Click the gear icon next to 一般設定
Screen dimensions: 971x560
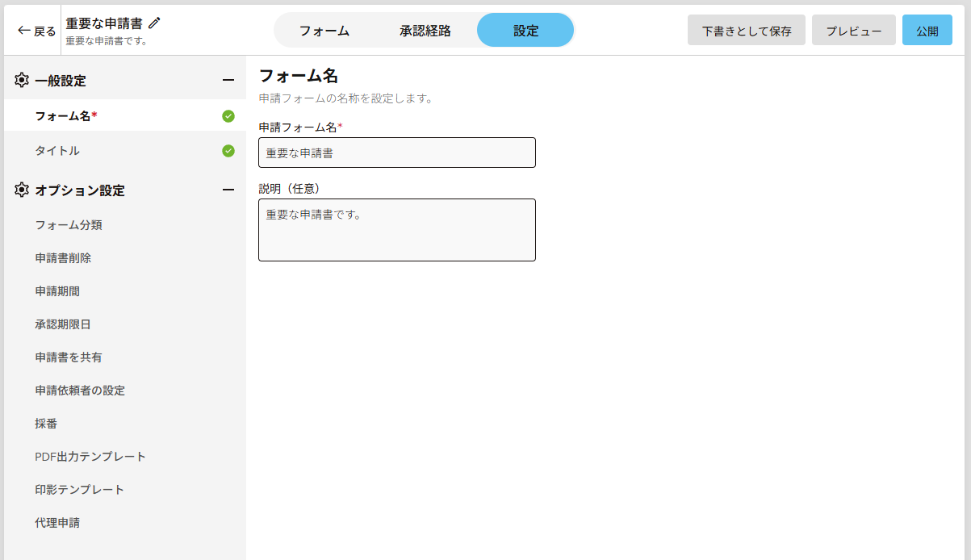[x=22, y=80]
